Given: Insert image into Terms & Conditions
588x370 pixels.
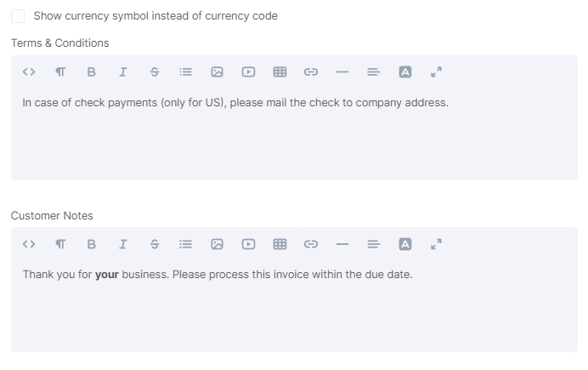Looking at the screenshot, I should 218,71.
